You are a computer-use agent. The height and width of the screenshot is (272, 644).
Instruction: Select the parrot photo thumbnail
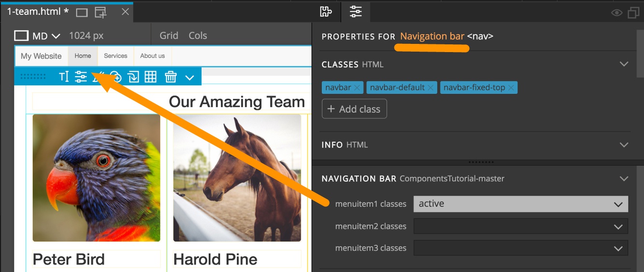pos(96,177)
